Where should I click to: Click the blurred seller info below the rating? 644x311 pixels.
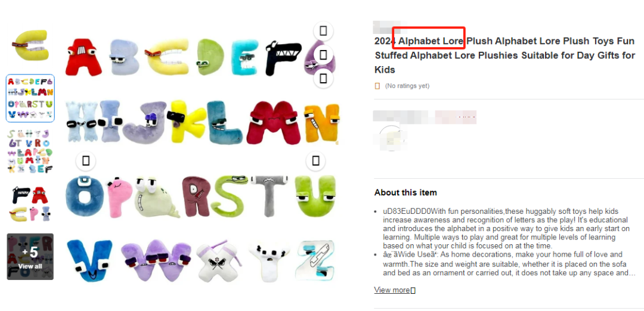pos(425,117)
